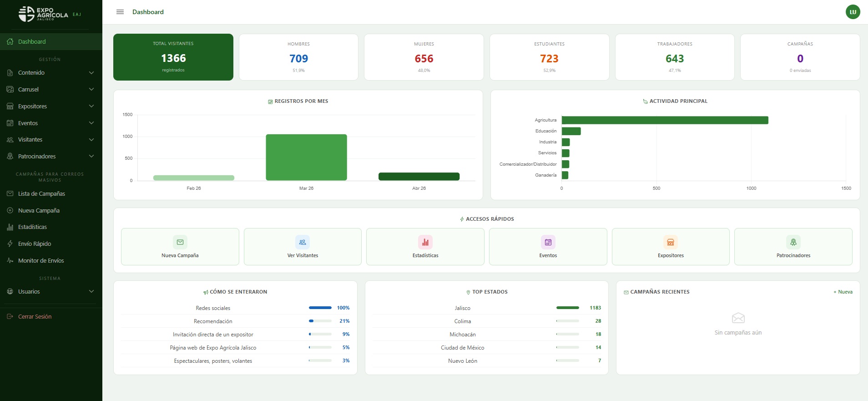
Task: Click Cerrar Sesión to log out
Action: (35, 317)
